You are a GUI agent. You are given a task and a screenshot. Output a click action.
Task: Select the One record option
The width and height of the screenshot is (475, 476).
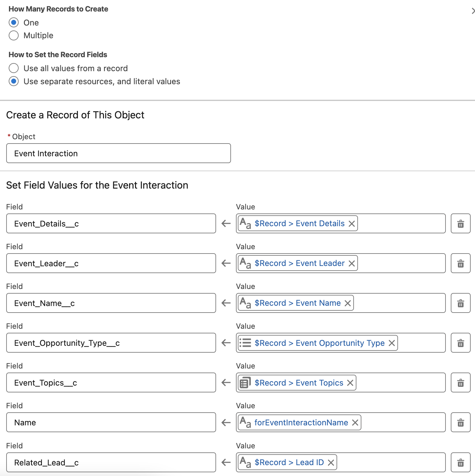tap(14, 23)
